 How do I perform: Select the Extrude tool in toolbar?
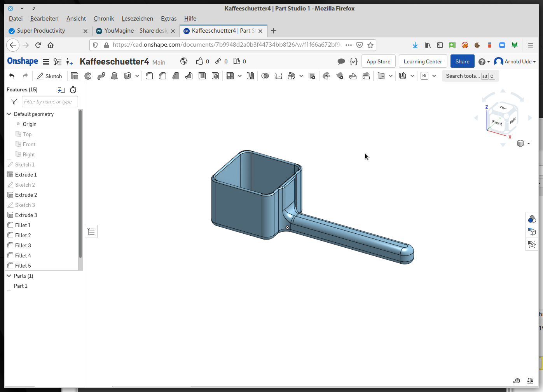coord(75,76)
